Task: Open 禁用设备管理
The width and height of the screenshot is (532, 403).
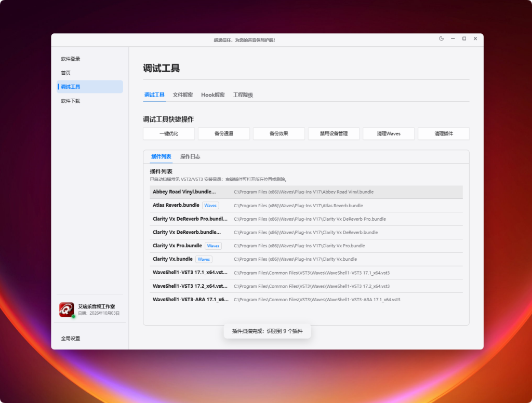Action: pyautogui.click(x=334, y=133)
